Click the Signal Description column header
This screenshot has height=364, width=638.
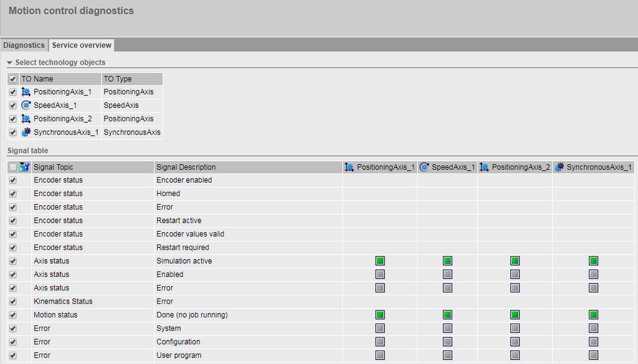tap(248, 167)
